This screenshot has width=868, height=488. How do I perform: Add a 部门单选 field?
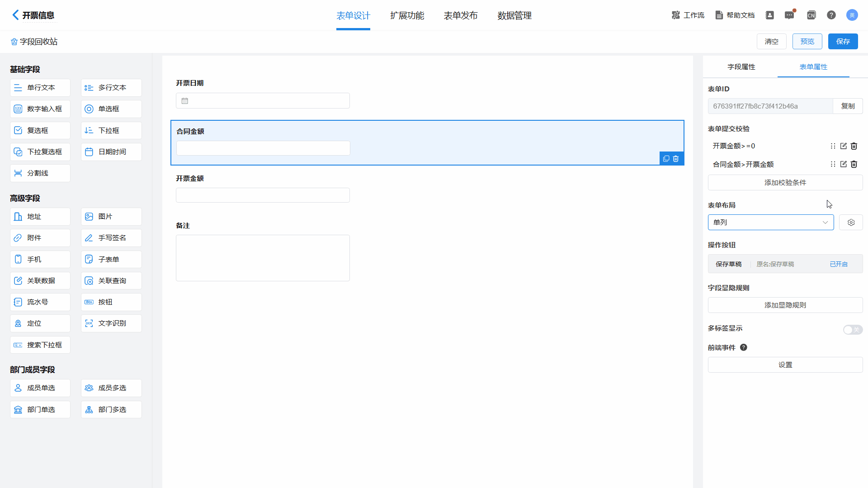click(40, 410)
